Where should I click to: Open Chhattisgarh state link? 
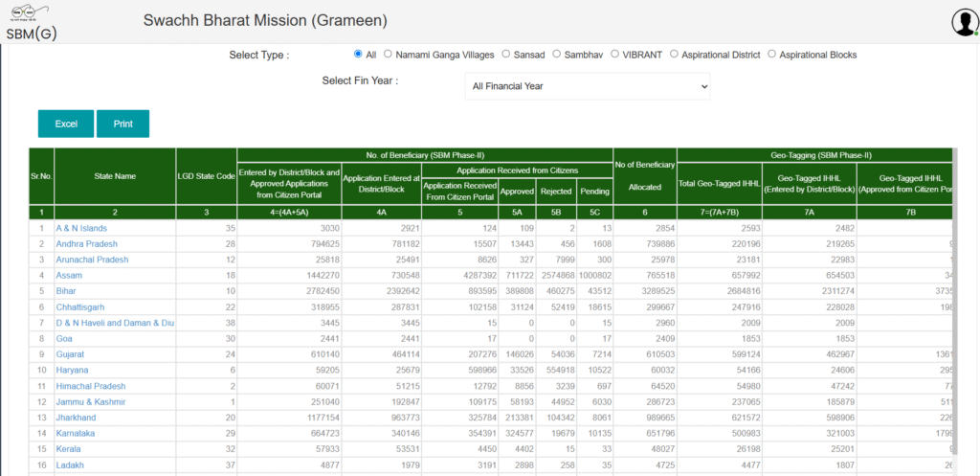80,307
